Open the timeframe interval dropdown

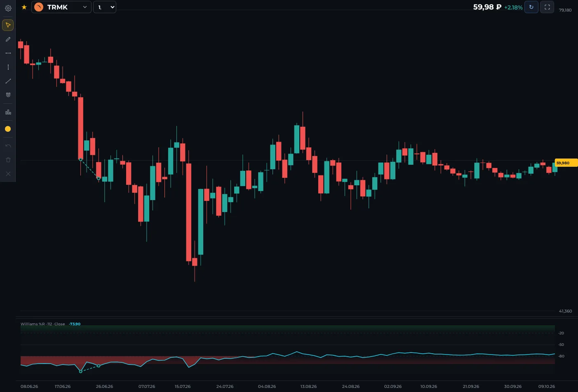click(x=105, y=7)
